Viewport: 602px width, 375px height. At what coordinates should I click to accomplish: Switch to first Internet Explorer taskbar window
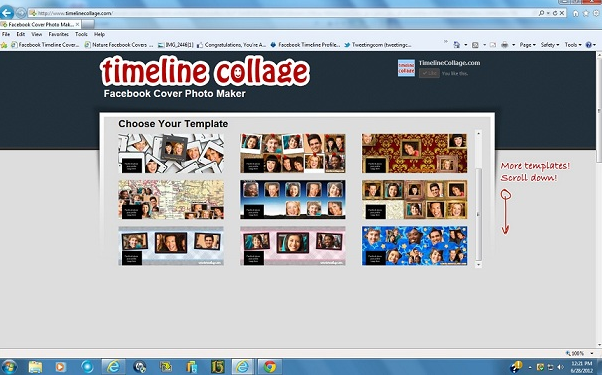(x=113, y=367)
